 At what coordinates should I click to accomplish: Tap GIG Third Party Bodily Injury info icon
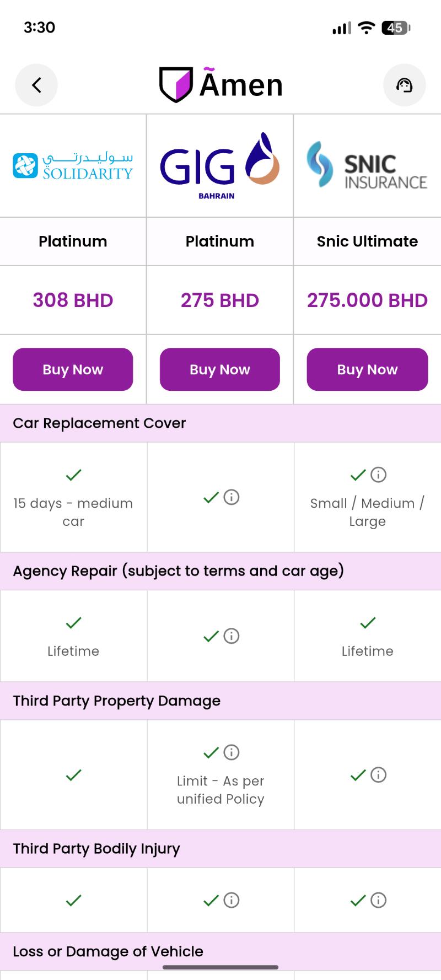pos(232,900)
